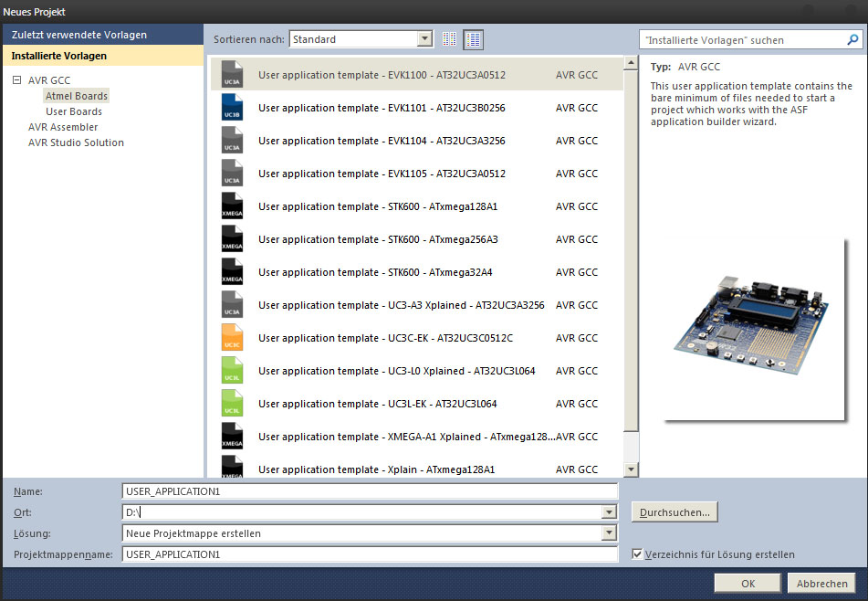Click XMEGA icon for STK600 ATxmega128A1 template

tap(232, 206)
